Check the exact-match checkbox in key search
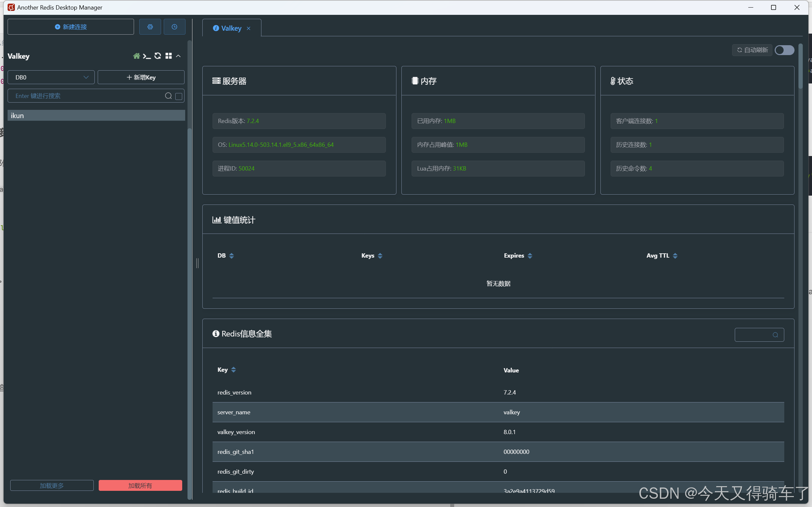The image size is (812, 507). [x=179, y=96]
